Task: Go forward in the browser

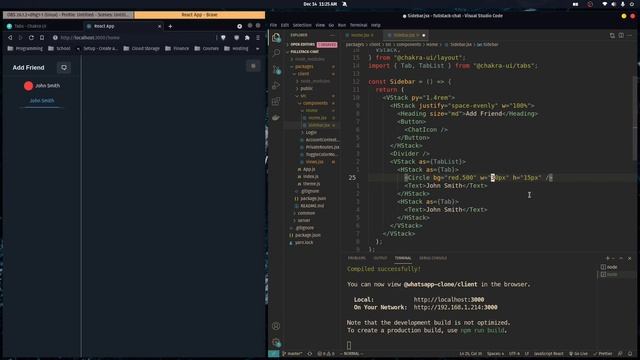Action: 20,38
